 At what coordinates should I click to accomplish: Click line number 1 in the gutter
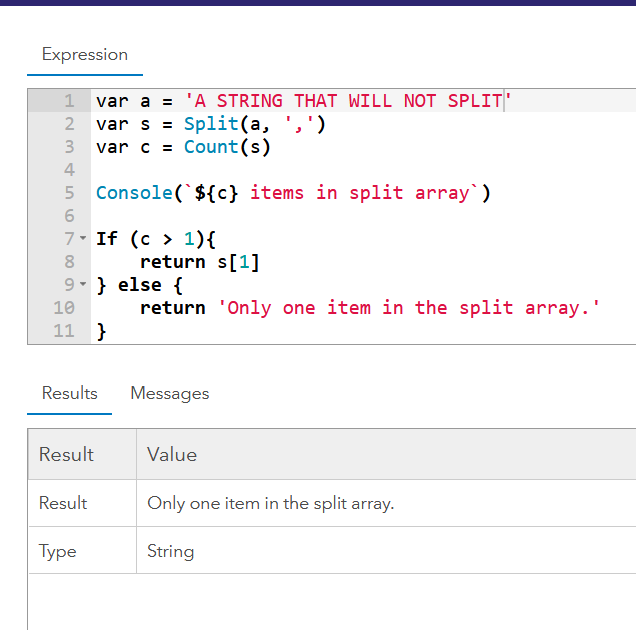click(x=68, y=101)
